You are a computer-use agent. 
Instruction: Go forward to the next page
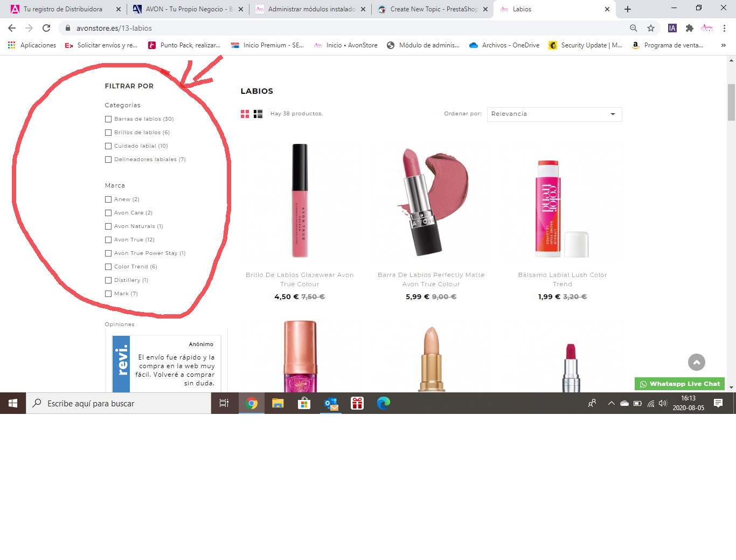click(x=29, y=28)
